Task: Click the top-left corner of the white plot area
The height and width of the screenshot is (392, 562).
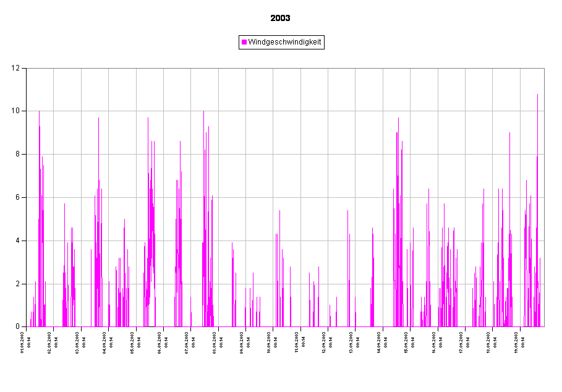Action: (x=27, y=69)
